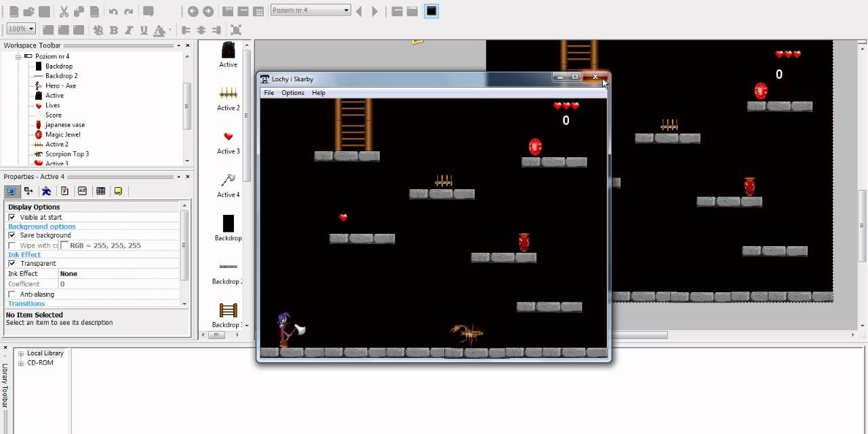
Task: Open the Options menu in game window
Action: (x=293, y=93)
